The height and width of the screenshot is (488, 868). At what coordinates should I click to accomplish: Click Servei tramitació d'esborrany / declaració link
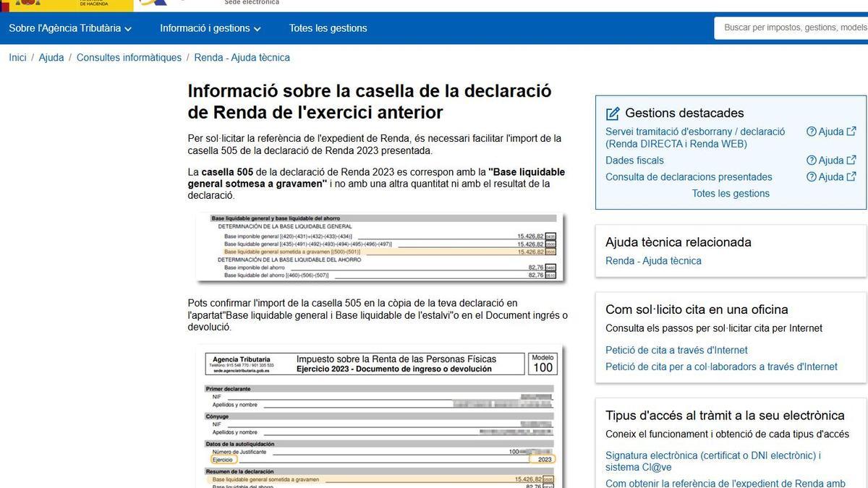click(x=694, y=131)
